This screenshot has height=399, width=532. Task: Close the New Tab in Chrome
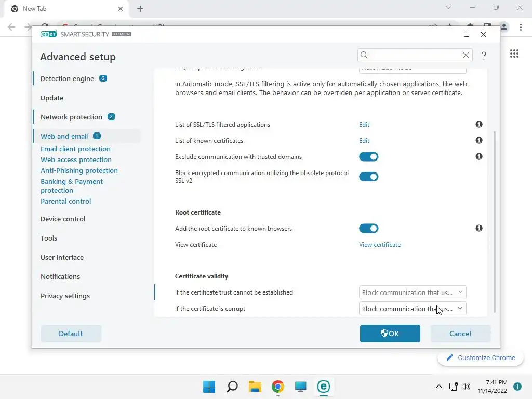click(x=121, y=9)
